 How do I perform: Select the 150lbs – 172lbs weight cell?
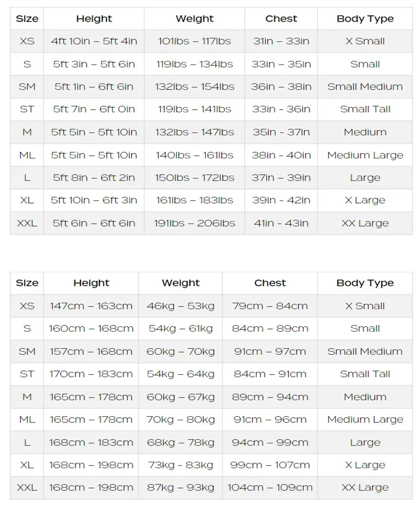point(194,177)
